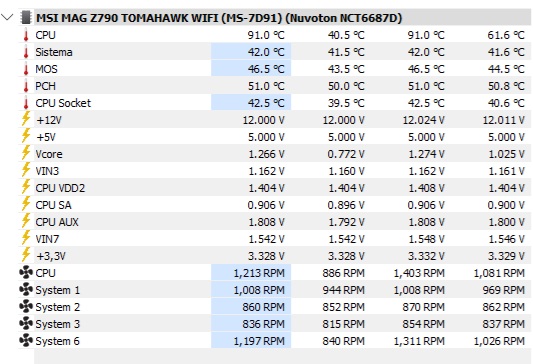This screenshot has height=364, width=533.
Task: Click the 1.792 V CPU AUX minimum value
Action: (346, 222)
